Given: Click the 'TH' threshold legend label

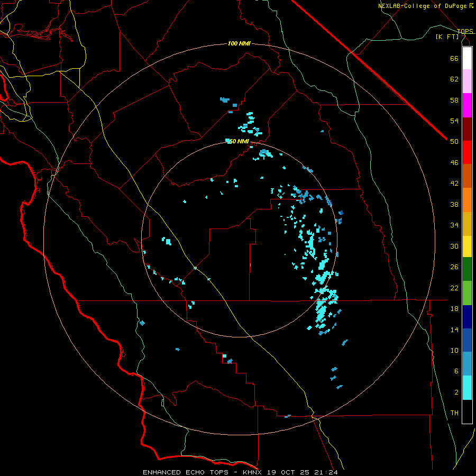Looking at the screenshot, I should click(x=454, y=413).
